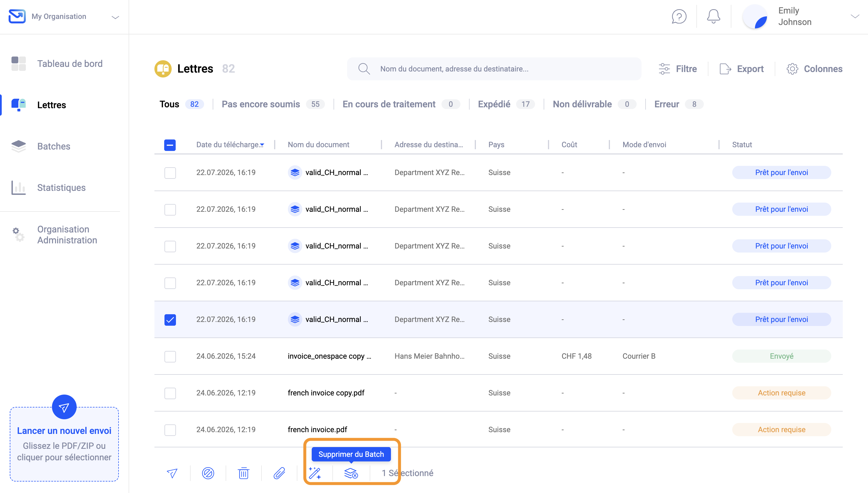Open the help question mark icon
This screenshot has width=868, height=493.
coord(679,17)
